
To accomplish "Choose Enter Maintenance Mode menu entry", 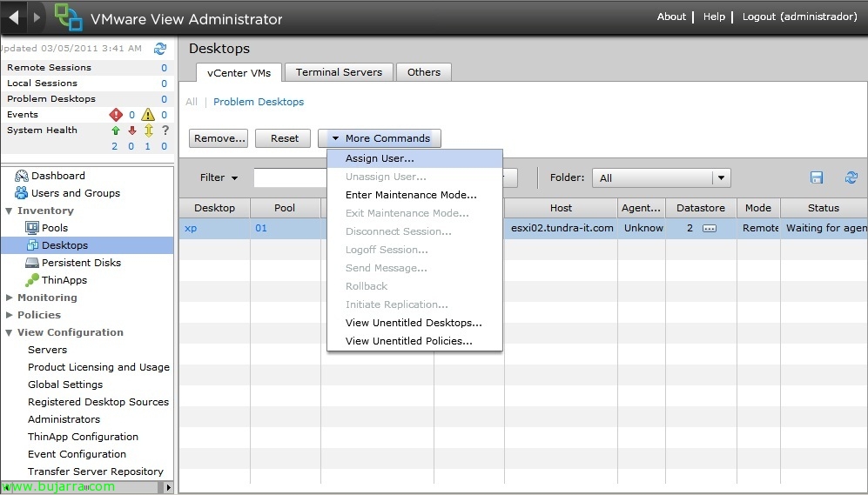I will [414, 195].
